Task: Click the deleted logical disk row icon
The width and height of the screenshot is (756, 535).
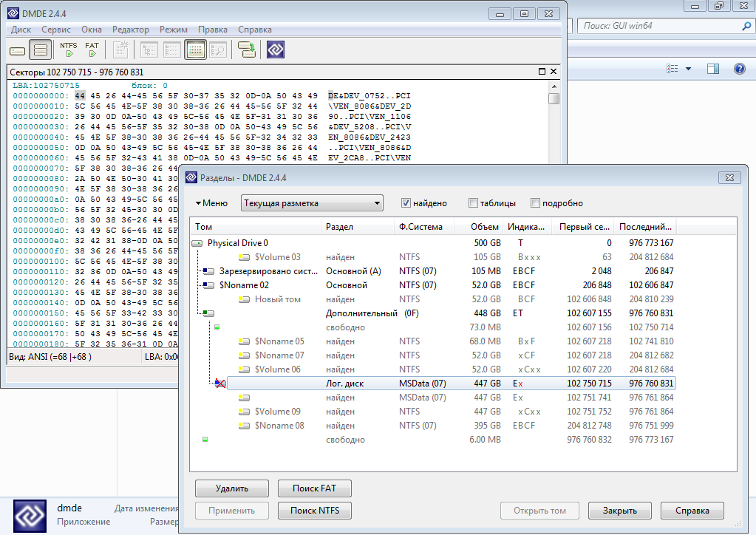Action: pyautogui.click(x=219, y=384)
